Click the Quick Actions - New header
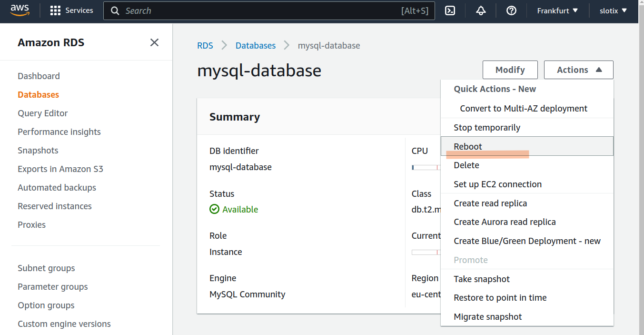 point(495,89)
